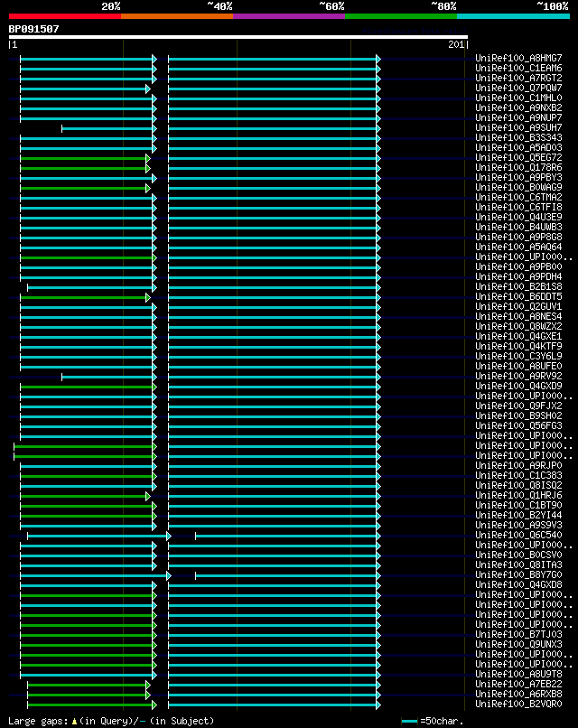Screen dimensions: 578x728
Task: Select the UniRef100_C1EAM6 hit label
Action: [518, 68]
